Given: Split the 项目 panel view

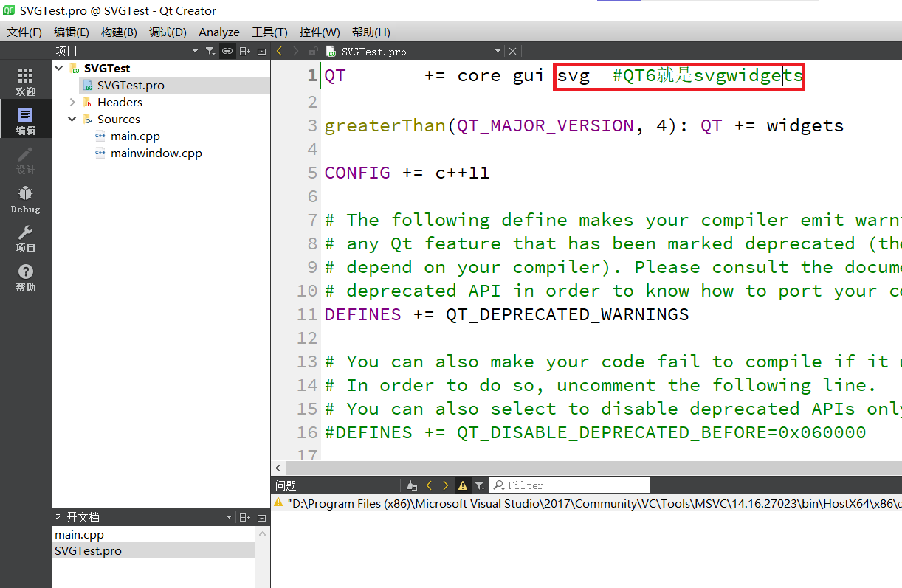Looking at the screenshot, I should (245, 51).
